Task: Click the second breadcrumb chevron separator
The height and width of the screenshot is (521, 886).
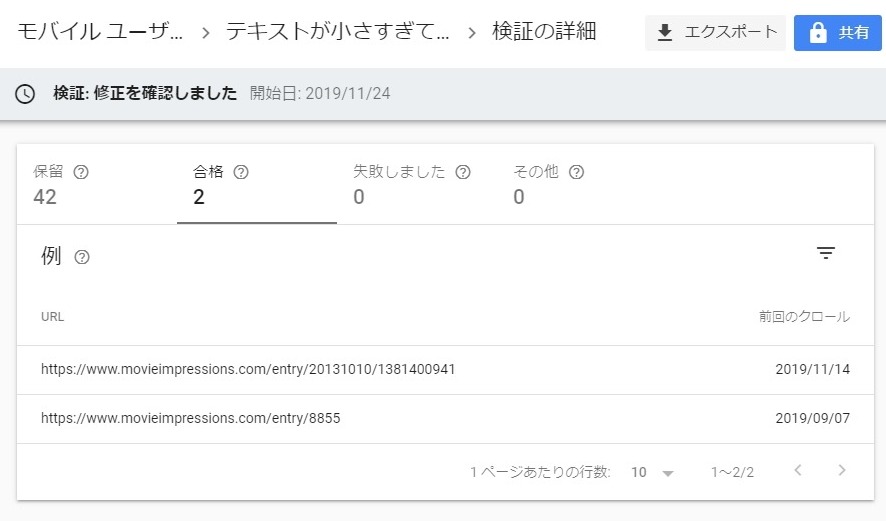Action: tap(472, 34)
